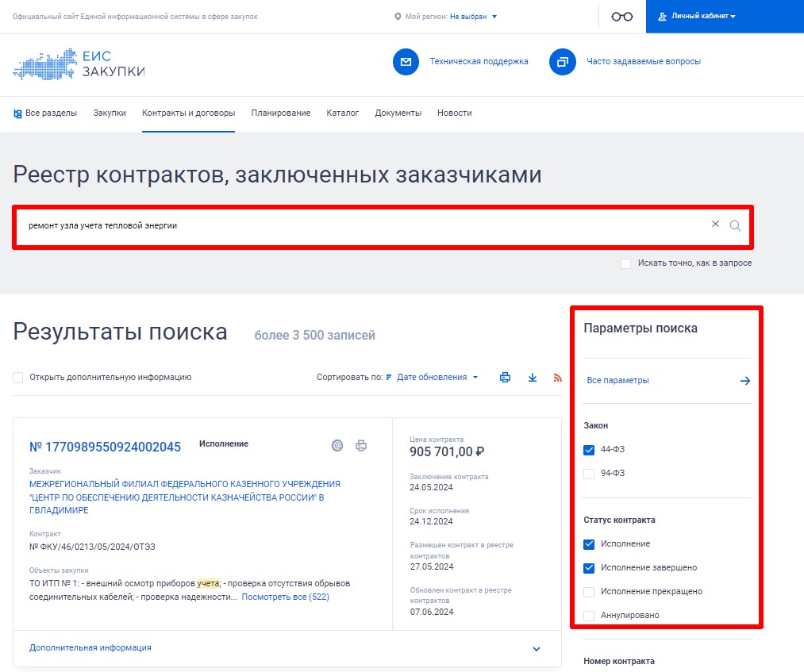This screenshot has height=672, width=804.
Task: Open the RSS feed icon
Action: point(558,378)
